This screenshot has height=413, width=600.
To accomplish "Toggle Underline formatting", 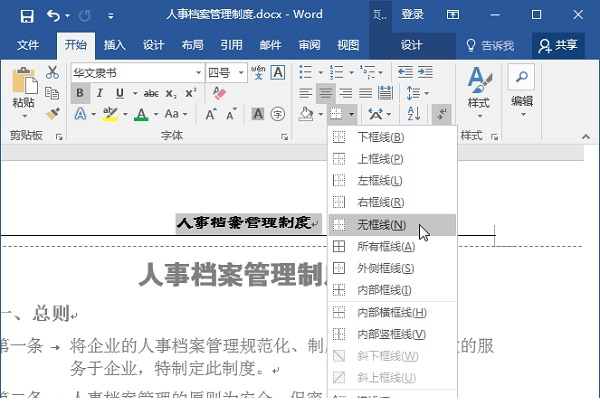I will tap(120, 93).
